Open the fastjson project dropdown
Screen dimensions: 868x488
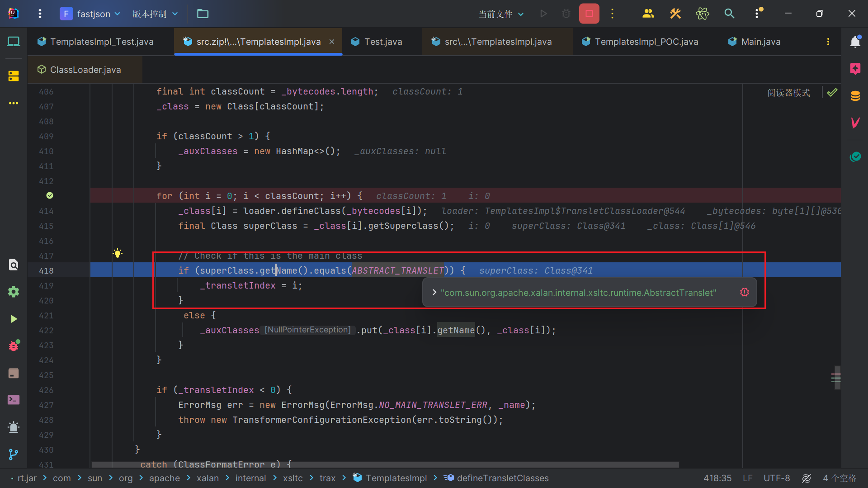pyautogui.click(x=90, y=14)
